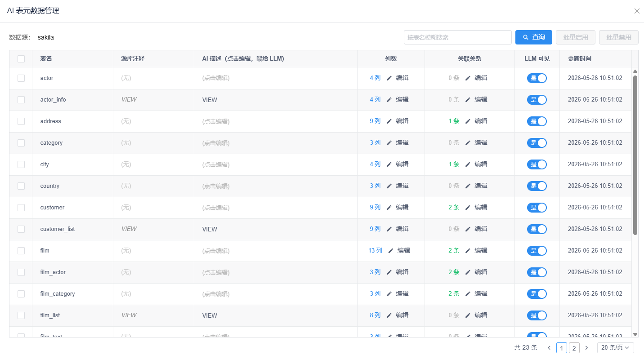Edit relations pencil icon for customer row

[468, 208]
